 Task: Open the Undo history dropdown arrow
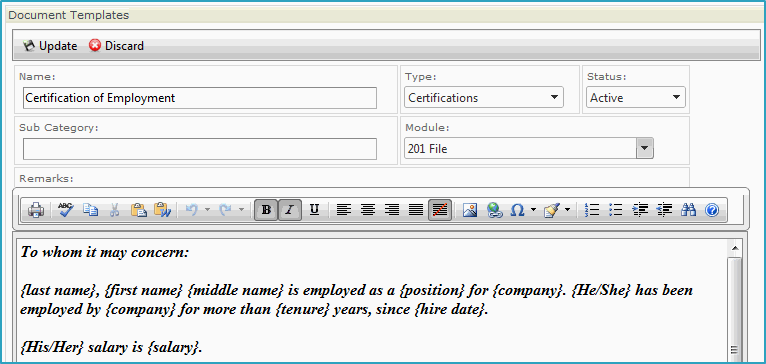click(x=207, y=210)
